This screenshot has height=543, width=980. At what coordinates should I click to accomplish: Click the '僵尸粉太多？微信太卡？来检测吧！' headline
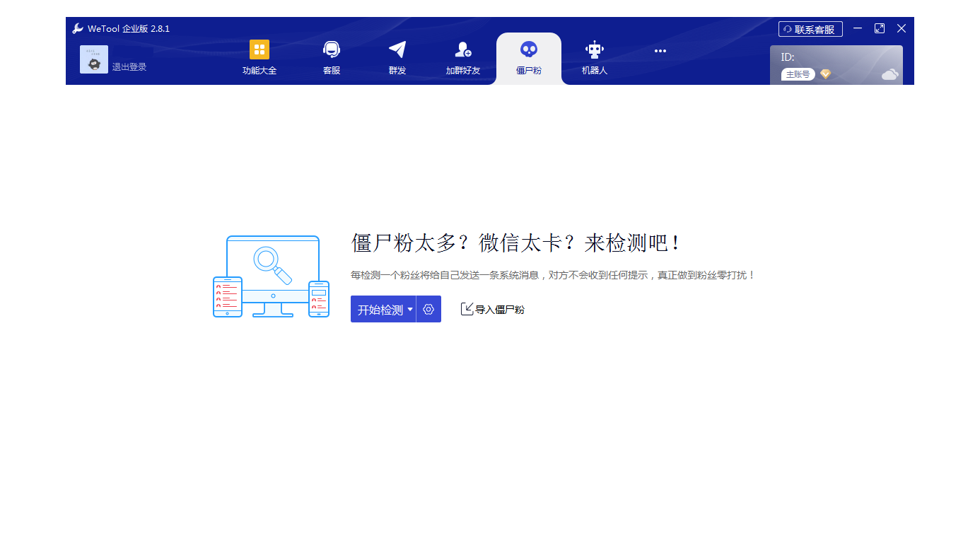coord(517,243)
